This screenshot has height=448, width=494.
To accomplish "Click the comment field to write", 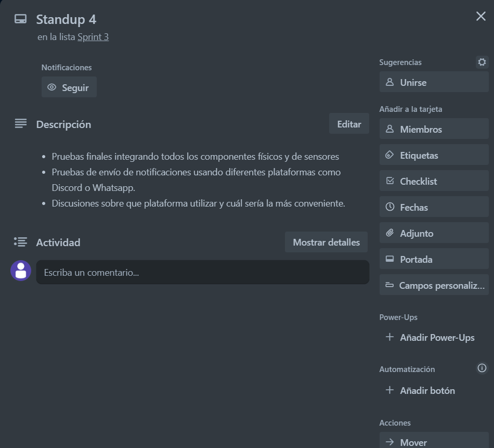I will [x=202, y=272].
